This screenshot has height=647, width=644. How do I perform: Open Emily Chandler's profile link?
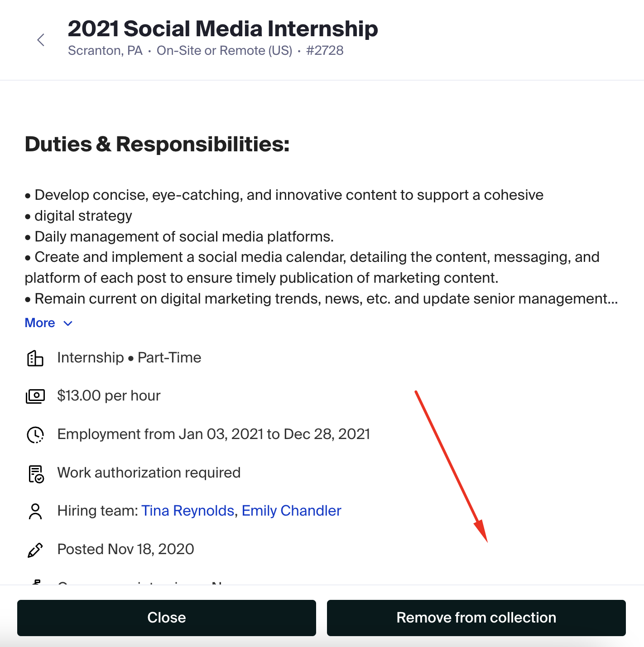click(x=291, y=511)
